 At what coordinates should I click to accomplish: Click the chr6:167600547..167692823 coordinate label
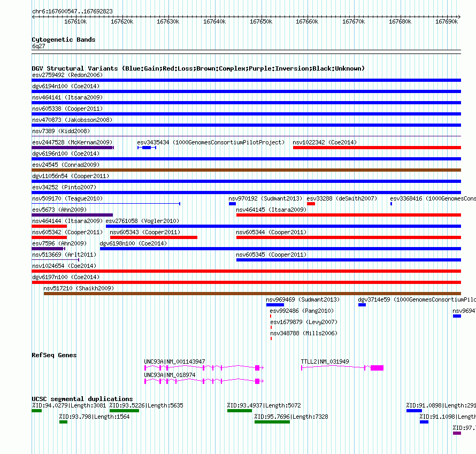point(72,11)
